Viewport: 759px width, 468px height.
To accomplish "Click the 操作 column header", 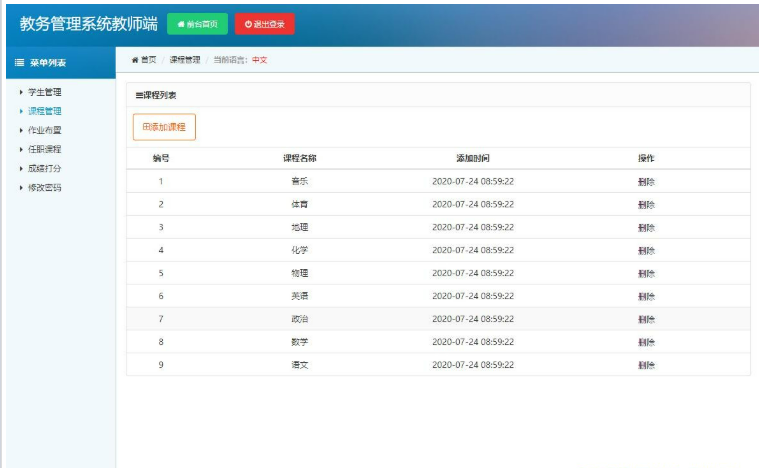I will 646,158.
